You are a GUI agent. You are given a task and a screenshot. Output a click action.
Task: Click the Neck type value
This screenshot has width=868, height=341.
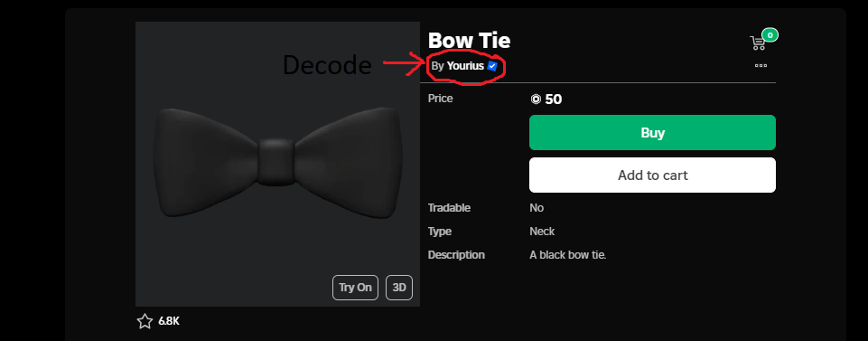[x=542, y=232]
